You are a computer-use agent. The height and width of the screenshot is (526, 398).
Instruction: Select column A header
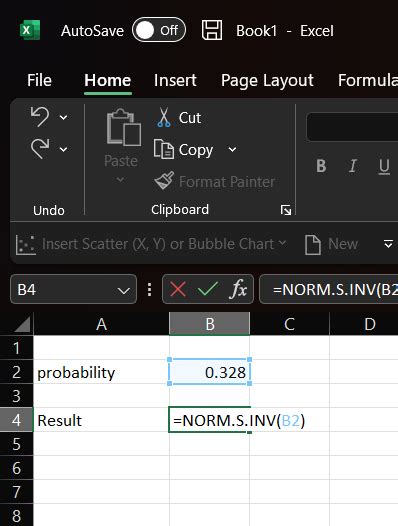101,324
